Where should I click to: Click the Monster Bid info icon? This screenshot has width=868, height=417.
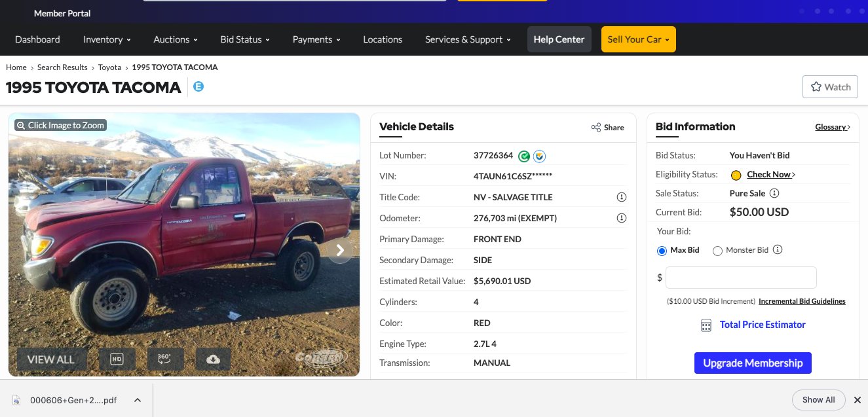(778, 249)
